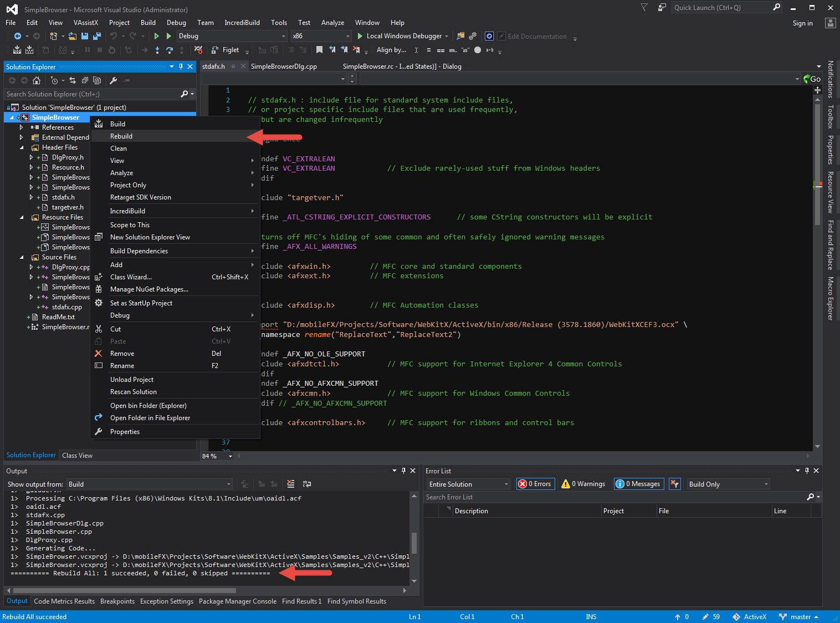
Task: Open the x86 solution platform dropdown
Action: pyautogui.click(x=321, y=36)
